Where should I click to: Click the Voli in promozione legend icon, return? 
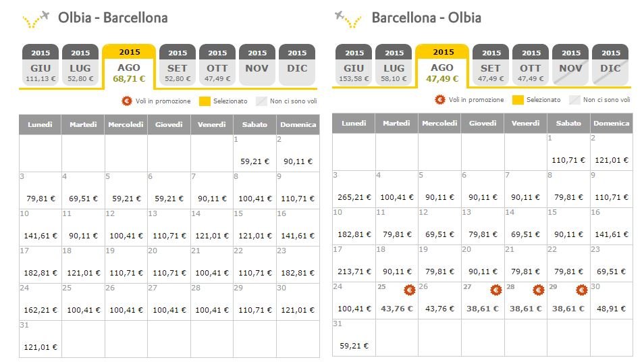440,100
